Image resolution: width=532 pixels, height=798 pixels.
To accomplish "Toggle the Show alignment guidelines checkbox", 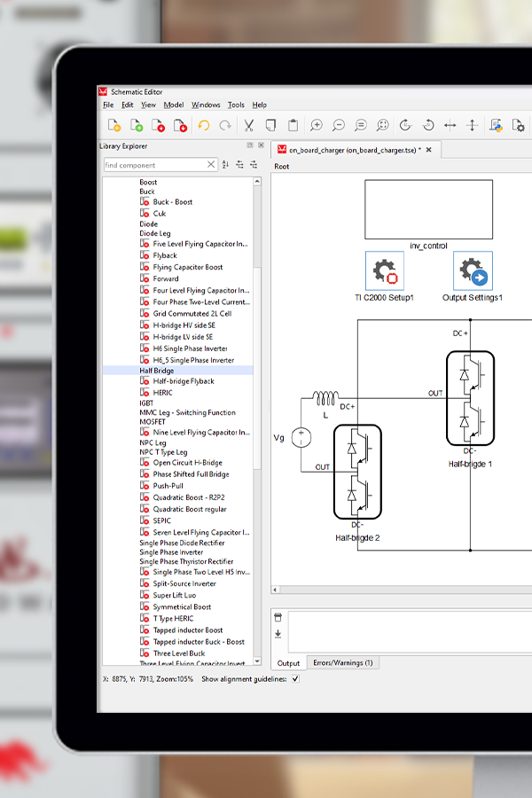I will tap(295, 679).
